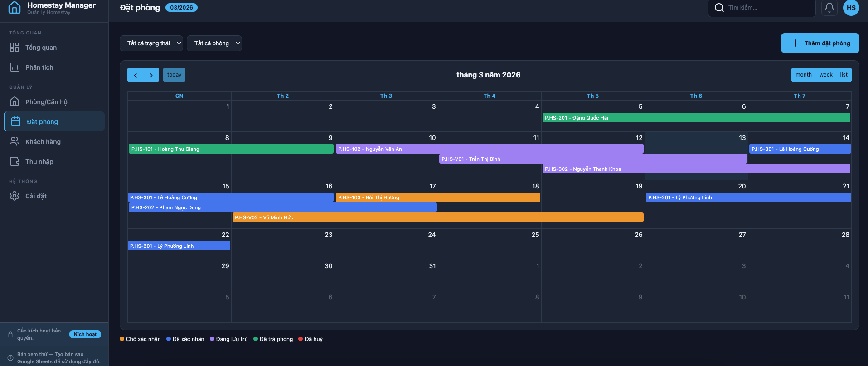Screen dimensions: 868x366
Task: Go to Phòng/Căn hộ in sidebar
Action: 46,102
